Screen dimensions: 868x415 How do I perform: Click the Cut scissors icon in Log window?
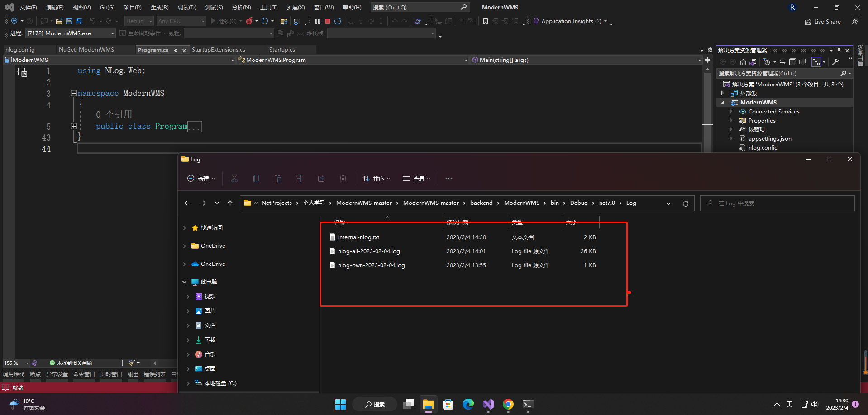pyautogui.click(x=234, y=179)
